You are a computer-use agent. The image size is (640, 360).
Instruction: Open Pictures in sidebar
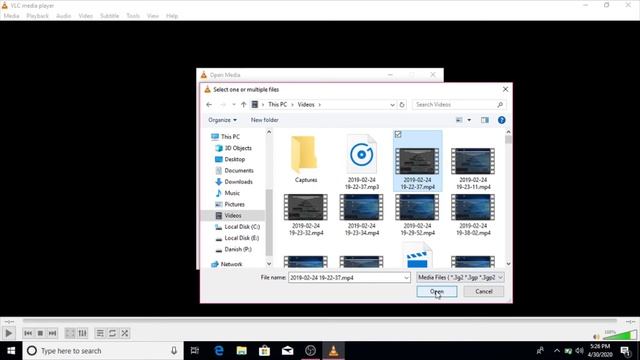(230, 204)
